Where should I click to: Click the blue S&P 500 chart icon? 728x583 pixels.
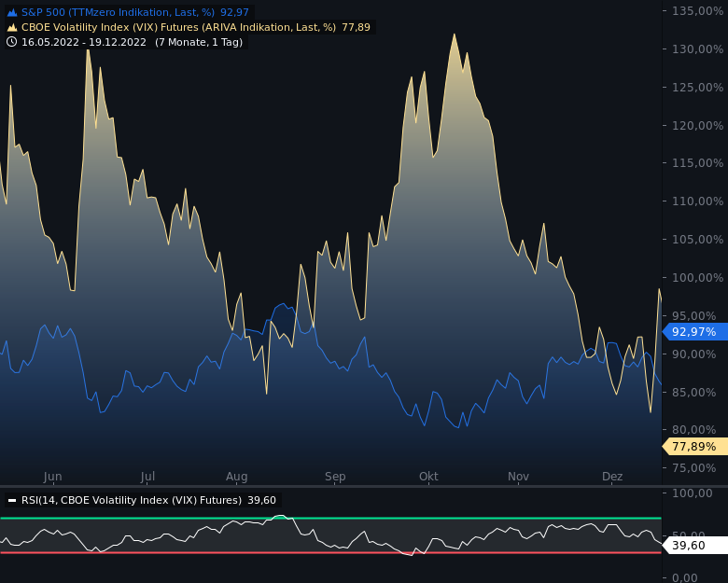[x=12, y=13]
